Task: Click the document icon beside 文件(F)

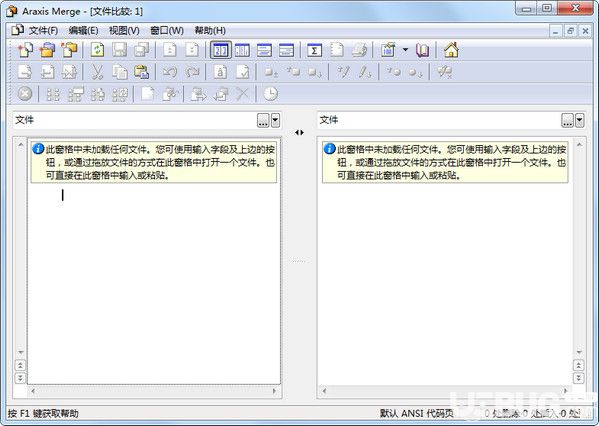Action: (x=18, y=30)
